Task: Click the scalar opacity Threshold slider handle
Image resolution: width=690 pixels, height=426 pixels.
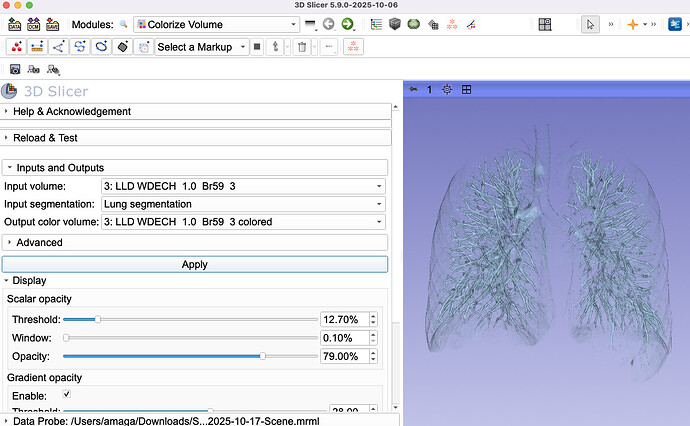Action: point(98,320)
